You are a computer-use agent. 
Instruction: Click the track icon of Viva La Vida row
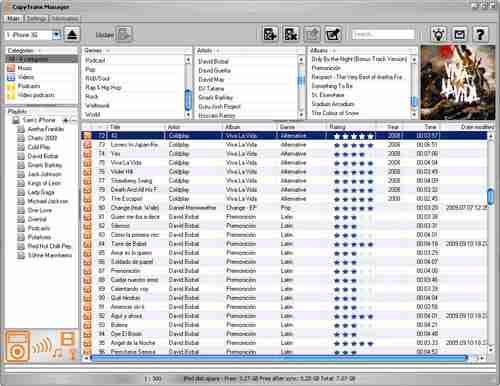tap(87, 163)
